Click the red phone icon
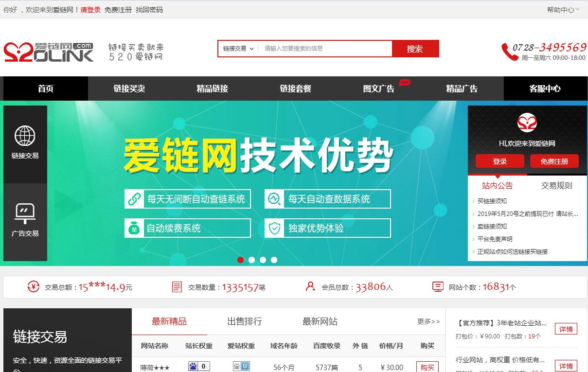The image size is (588, 372). click(510, 52)
